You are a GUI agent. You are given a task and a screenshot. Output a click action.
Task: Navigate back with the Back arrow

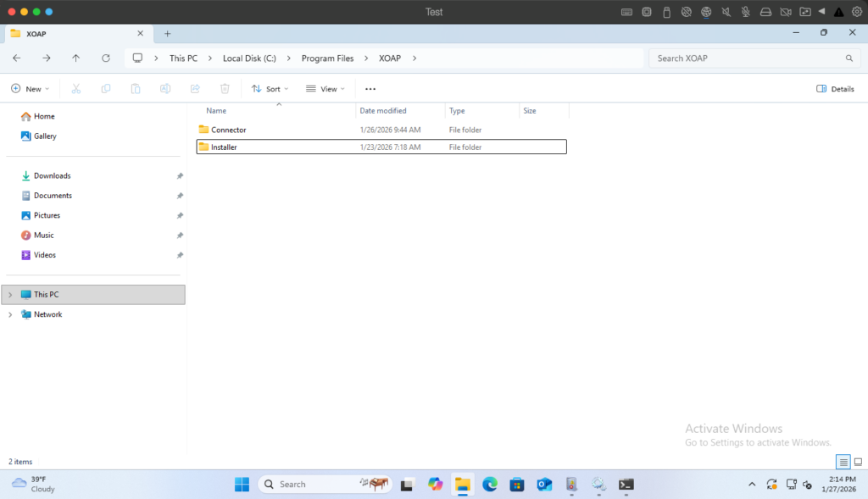(17, 58)
